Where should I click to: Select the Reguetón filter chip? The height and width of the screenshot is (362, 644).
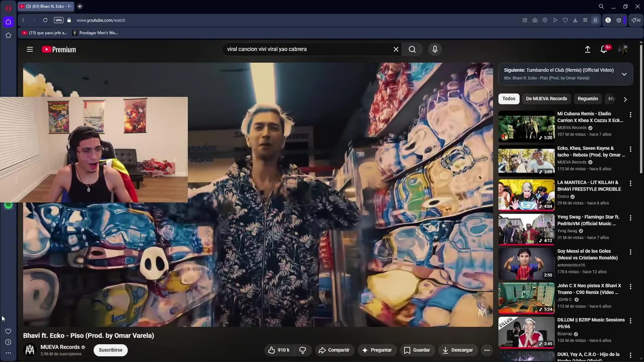click(588, 99)
